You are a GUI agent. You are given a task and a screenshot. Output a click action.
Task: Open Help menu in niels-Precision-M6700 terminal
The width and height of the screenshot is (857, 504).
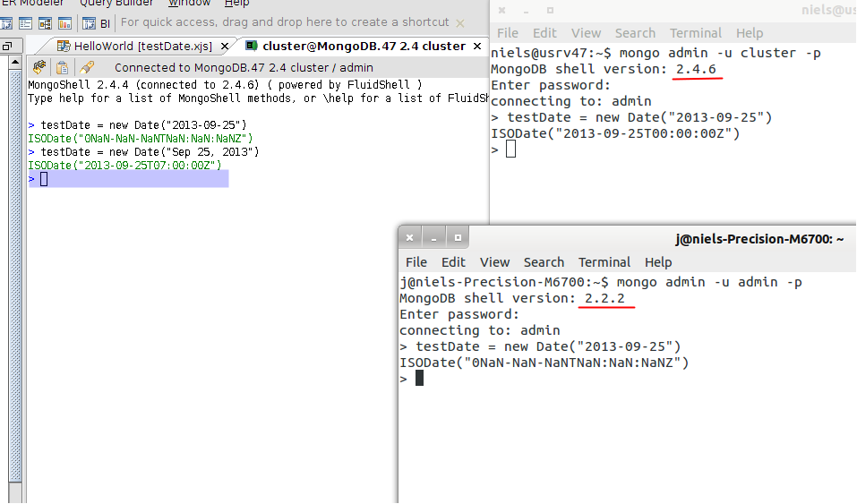tap(658, 262)
